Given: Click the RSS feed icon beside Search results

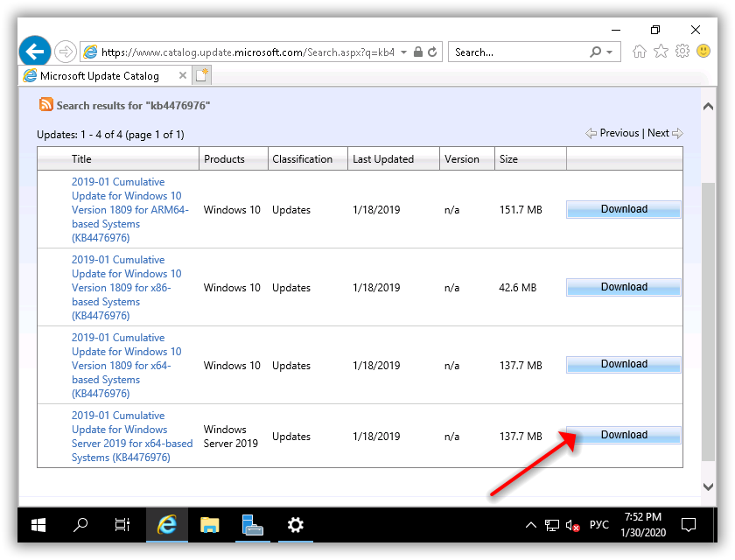Looking at the screenshot, I should pos(45,104).
